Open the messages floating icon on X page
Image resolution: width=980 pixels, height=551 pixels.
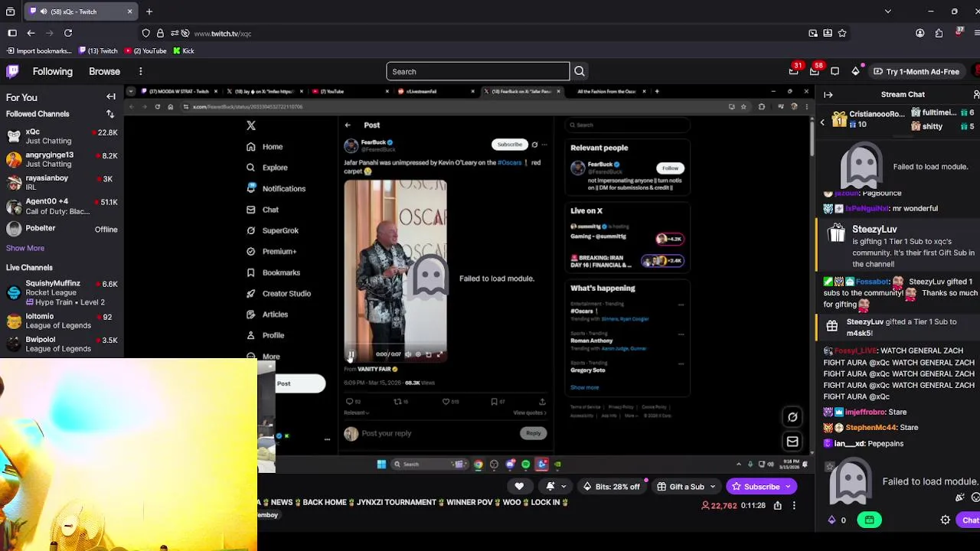pos(792,442)
